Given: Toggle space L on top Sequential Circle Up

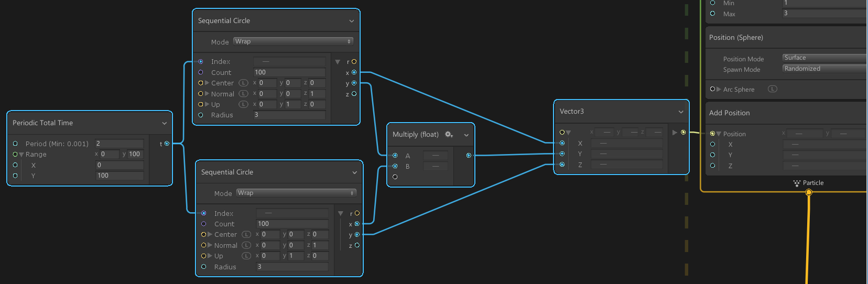Looking at the screenshot, I should [x=243, y=104].
